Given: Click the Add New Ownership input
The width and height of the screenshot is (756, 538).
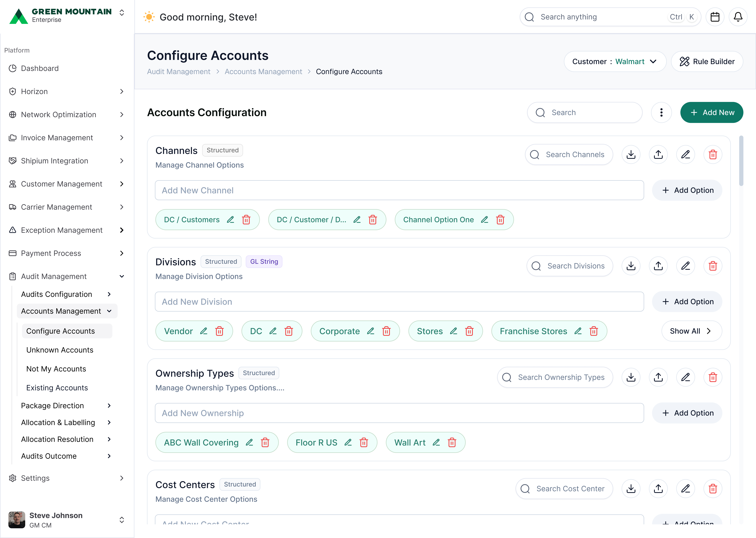Looking at the screenshot, I should [400, 413].
